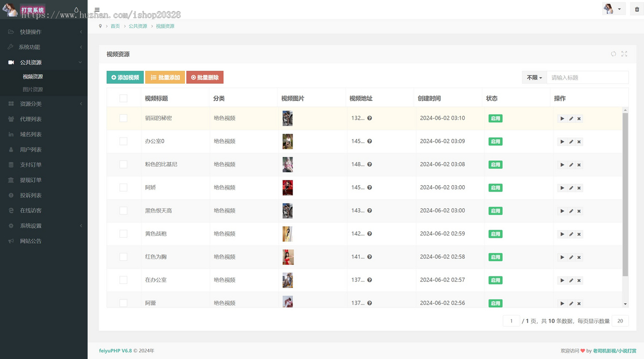Image resolution: width=644 pixels, height=359 pixels.
Task: Check the box for the 销冠的秘密 row
Action: (123, 118)
